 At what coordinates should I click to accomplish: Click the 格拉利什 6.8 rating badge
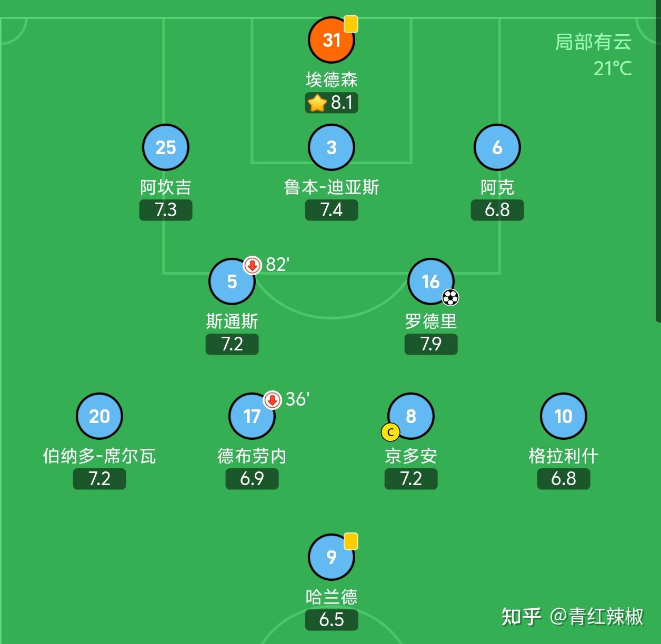(564, 479)
